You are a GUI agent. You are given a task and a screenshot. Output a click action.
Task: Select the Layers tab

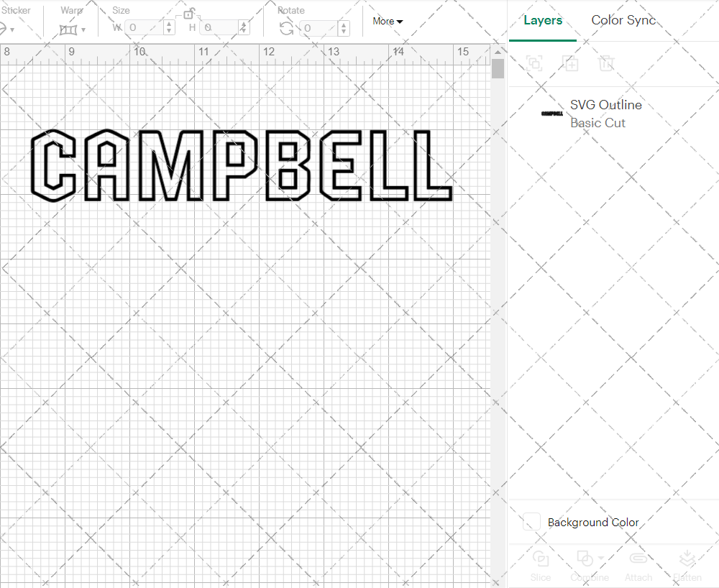543,20
